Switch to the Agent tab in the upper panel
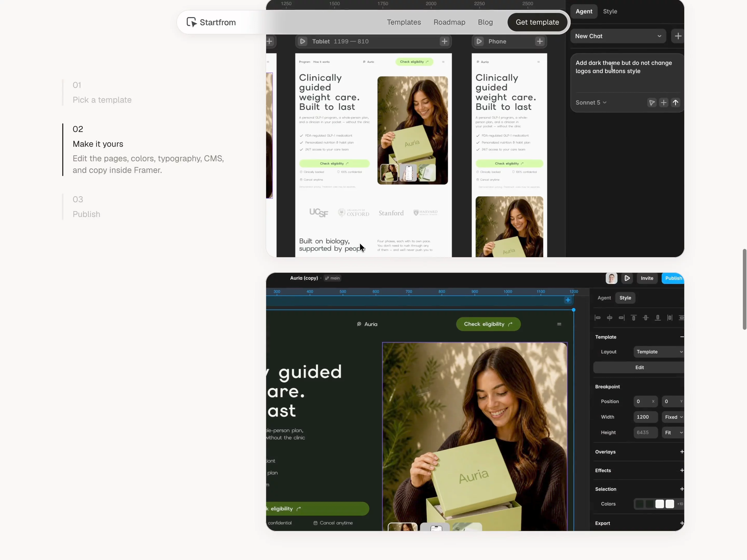Image resolution: width=747 pixels, height=560 pixels. pos(584,11)
